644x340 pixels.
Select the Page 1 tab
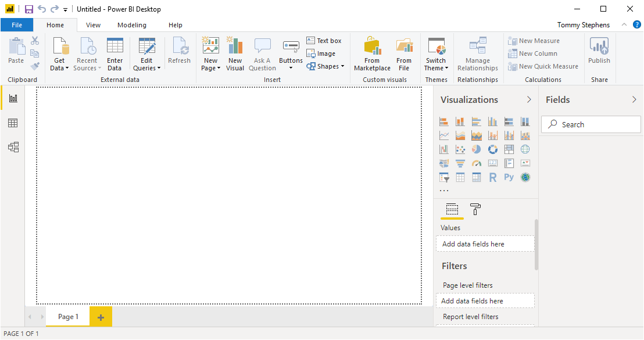(x=68, y=317)
